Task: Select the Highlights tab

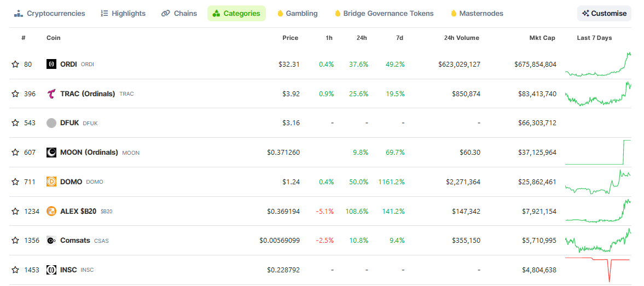Action: tap(123, 13)
